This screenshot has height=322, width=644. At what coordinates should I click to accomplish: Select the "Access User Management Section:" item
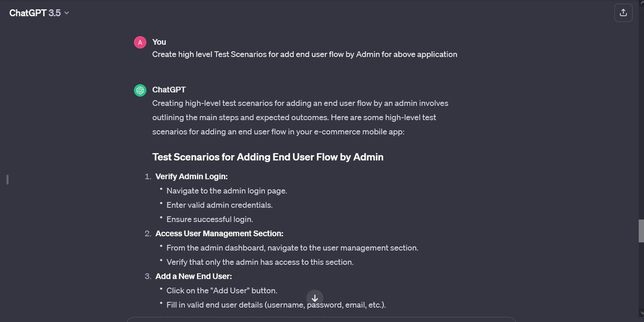pos(219,233)
